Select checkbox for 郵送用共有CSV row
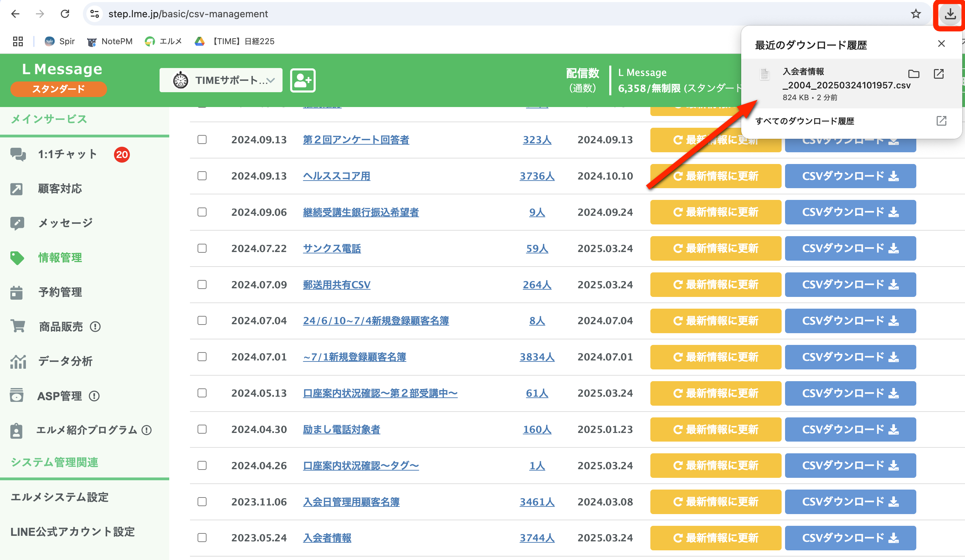 pyautogui.click(x=202, y=284)
